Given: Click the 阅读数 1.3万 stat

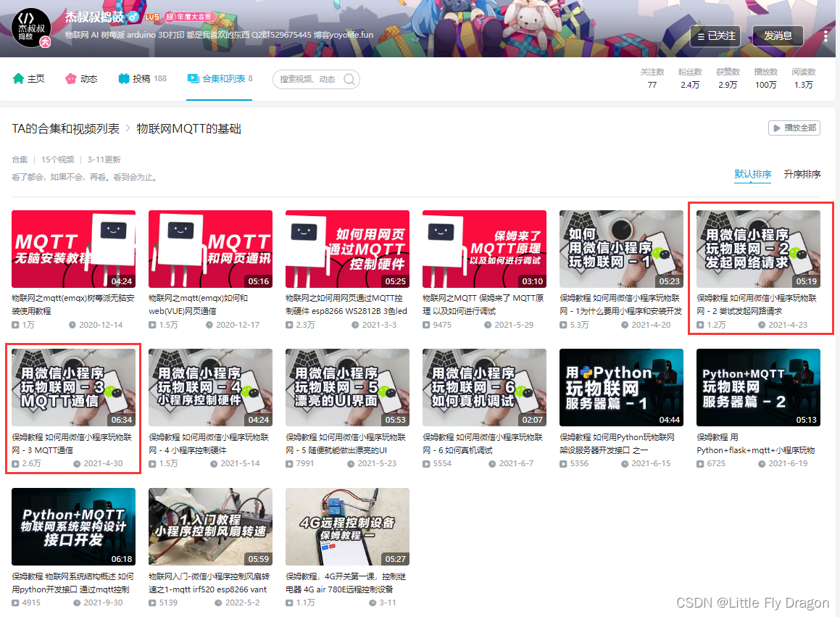Looking at the screenshot, I should coord(804,78).
